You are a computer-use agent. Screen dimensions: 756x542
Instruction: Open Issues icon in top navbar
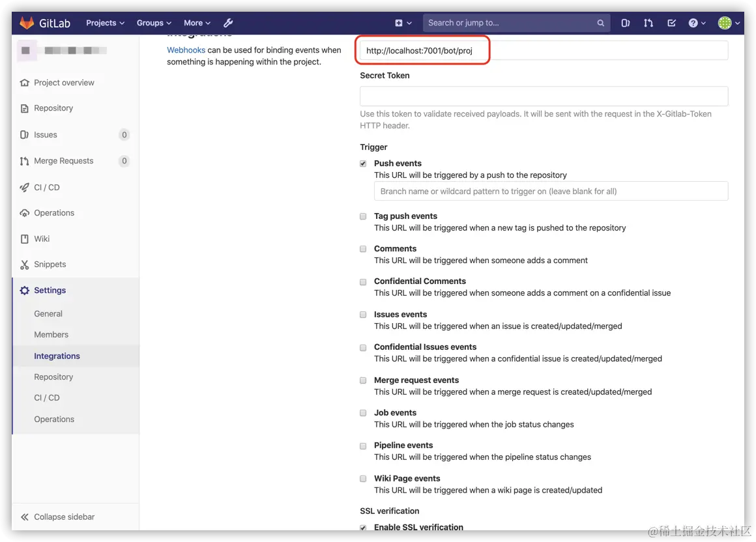click(626, 23)
